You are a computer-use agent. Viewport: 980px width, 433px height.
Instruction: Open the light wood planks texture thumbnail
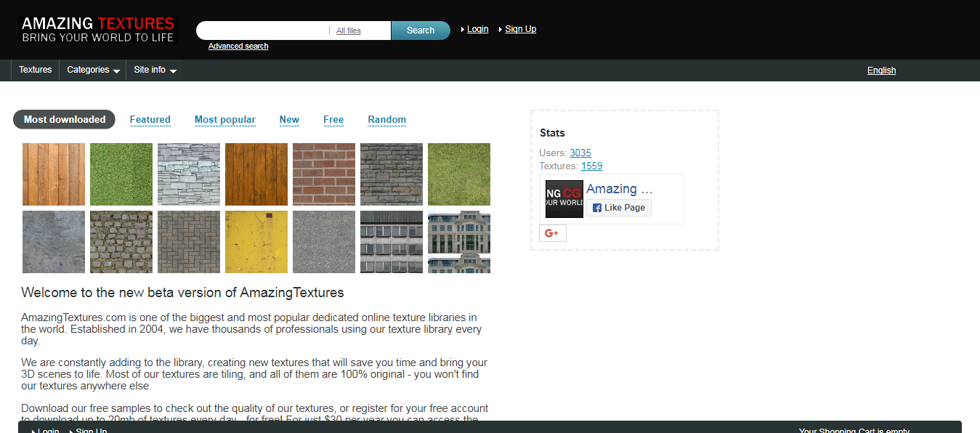pos(54,174)
